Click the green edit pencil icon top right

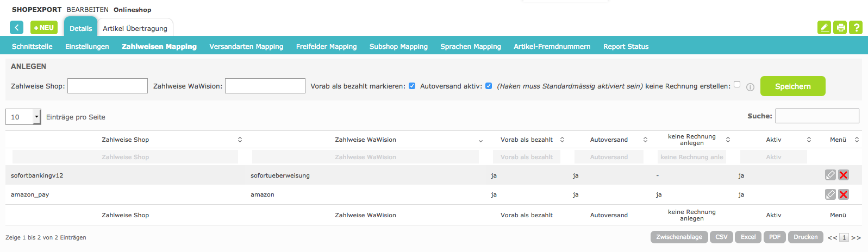[824, 28]
